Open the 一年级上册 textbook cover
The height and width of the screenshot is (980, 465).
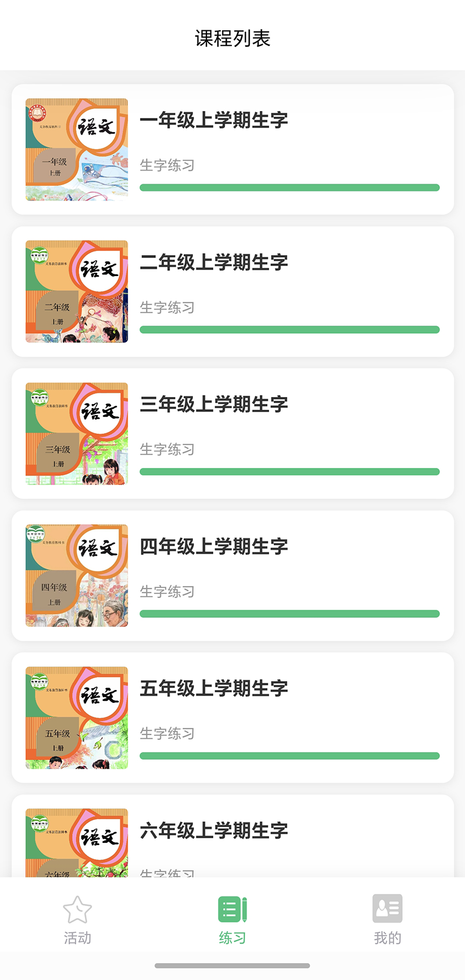pyautogui.click(x=77, y=149)
